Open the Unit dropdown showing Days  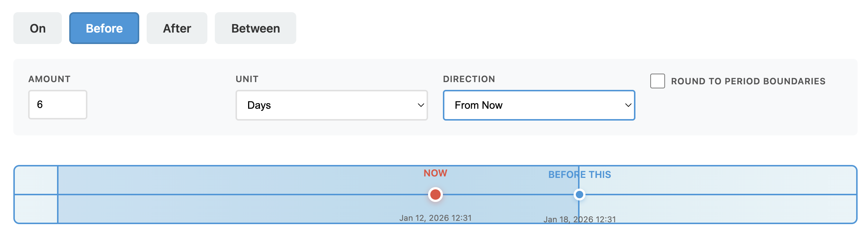pos(331,105)
